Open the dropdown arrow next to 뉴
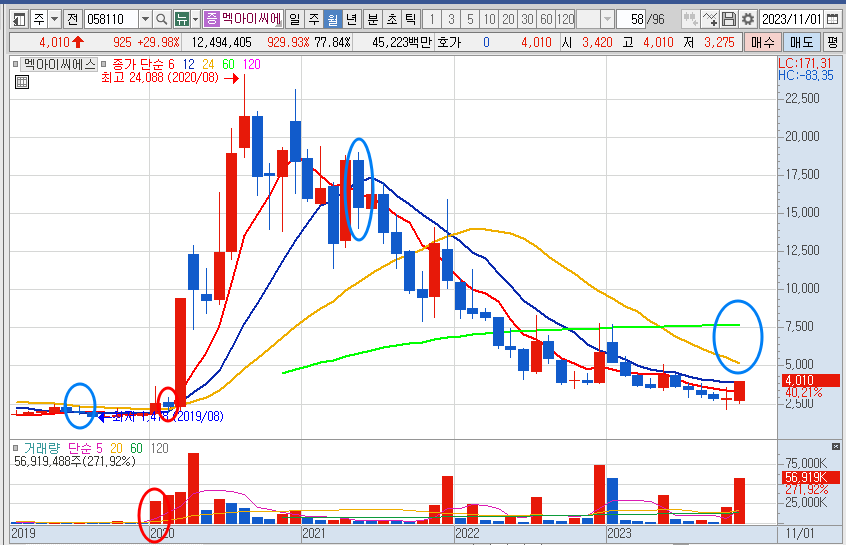The image size is (846, 545). coord(195,20)
